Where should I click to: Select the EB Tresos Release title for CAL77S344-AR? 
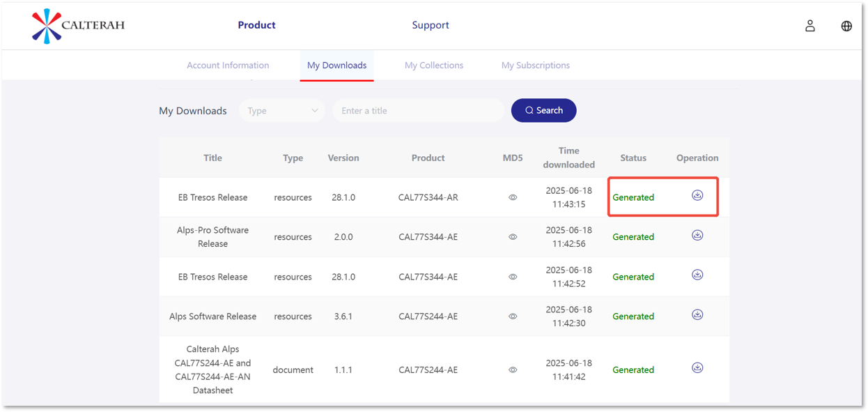pos(213,197)
